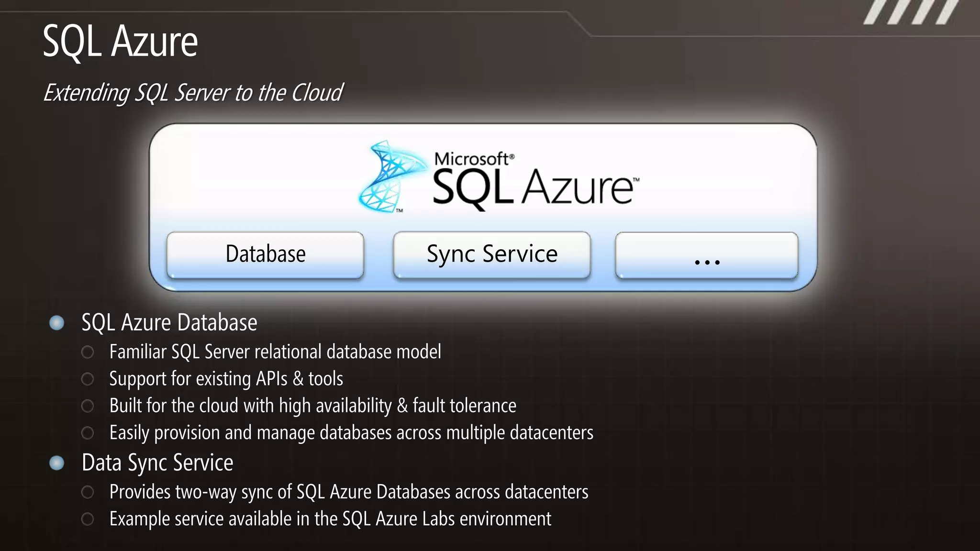
Task: Click the circle bullet before 'Support for existing'
Action: pyautogui.click(x=88, y=379)
